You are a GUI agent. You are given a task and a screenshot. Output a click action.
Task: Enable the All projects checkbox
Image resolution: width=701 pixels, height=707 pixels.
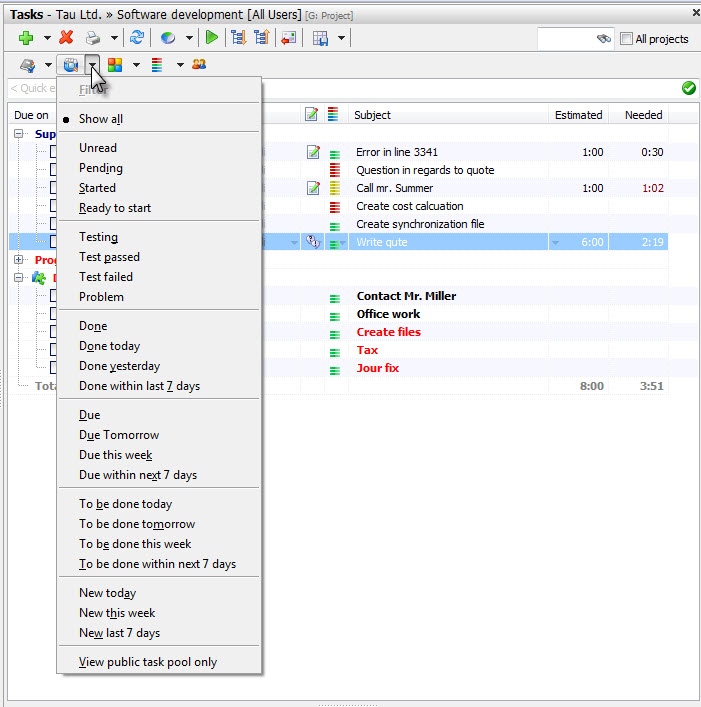(x=626, y=39)
